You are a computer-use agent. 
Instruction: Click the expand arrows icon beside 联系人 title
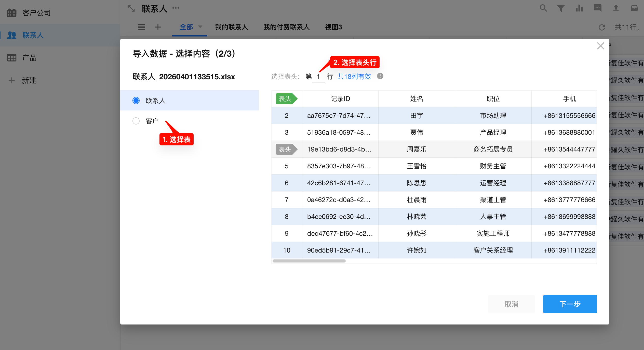131,8
